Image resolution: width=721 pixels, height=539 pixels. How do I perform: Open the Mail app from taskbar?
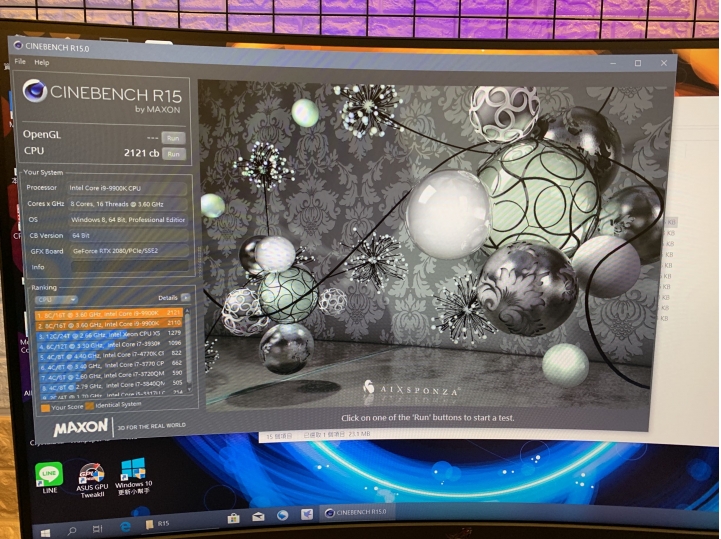click(258, 516)
